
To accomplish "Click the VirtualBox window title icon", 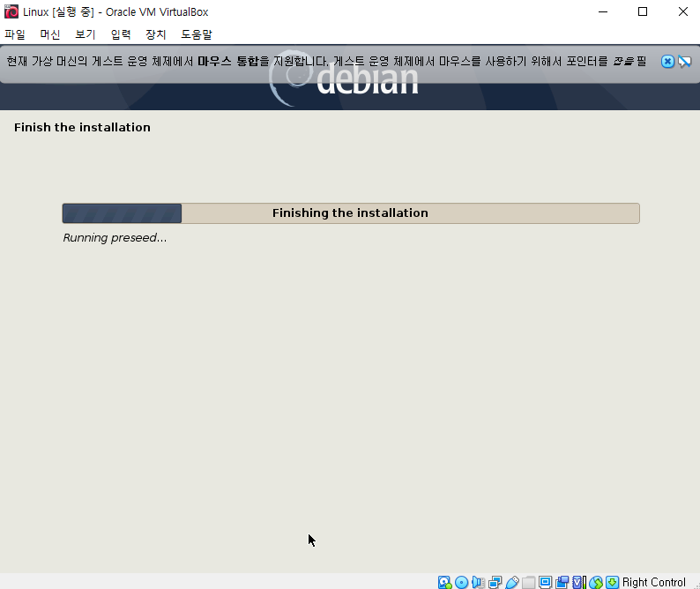I will [x=11, y=11].
